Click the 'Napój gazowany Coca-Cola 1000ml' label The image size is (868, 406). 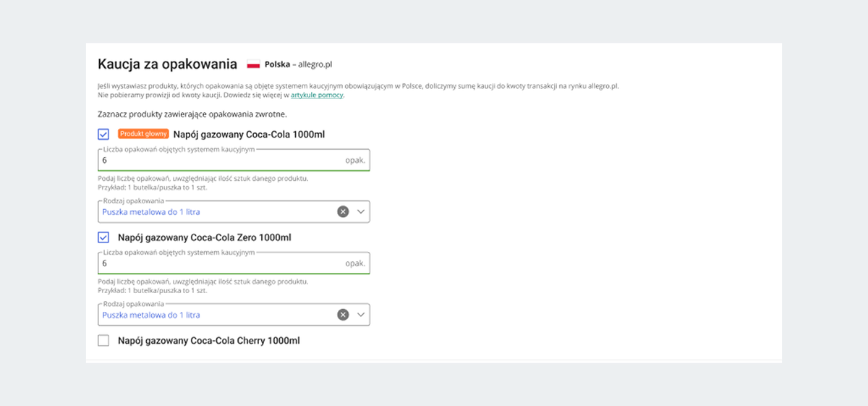pos(249,134)
